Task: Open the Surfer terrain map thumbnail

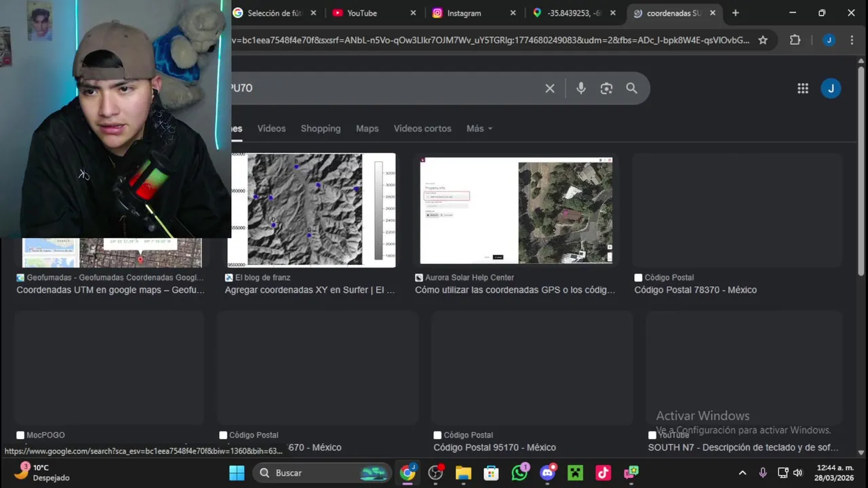Action: [x=311, y=209]
